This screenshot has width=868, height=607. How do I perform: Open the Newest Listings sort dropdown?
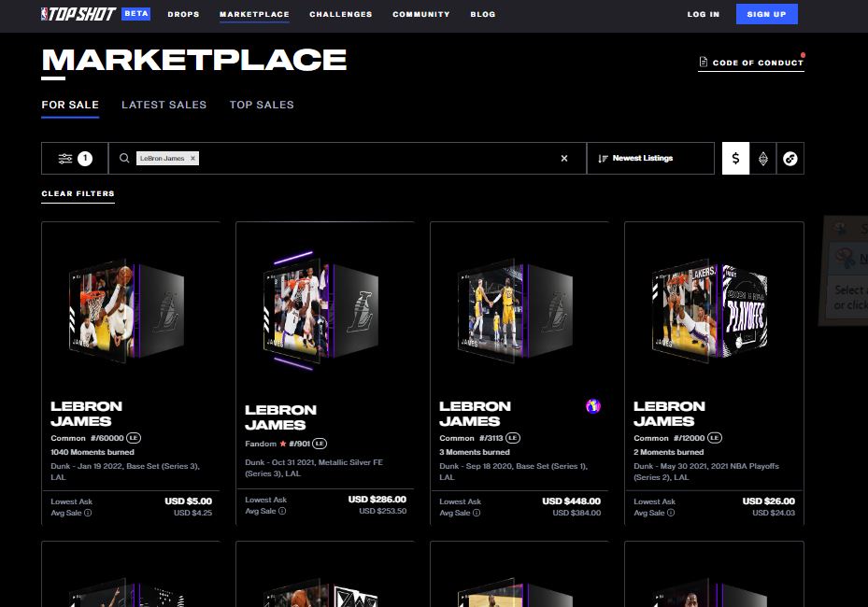pyautogui.click(x=650, y=158)
